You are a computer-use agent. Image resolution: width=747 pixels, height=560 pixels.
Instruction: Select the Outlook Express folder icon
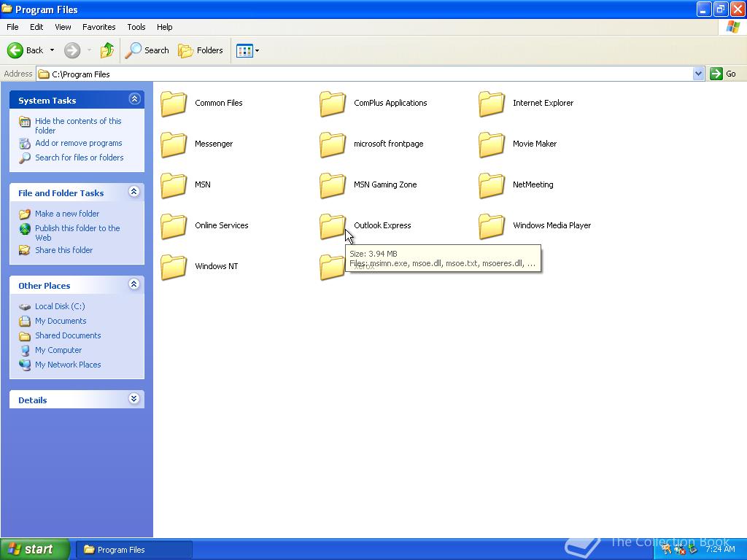pos(333,227)
